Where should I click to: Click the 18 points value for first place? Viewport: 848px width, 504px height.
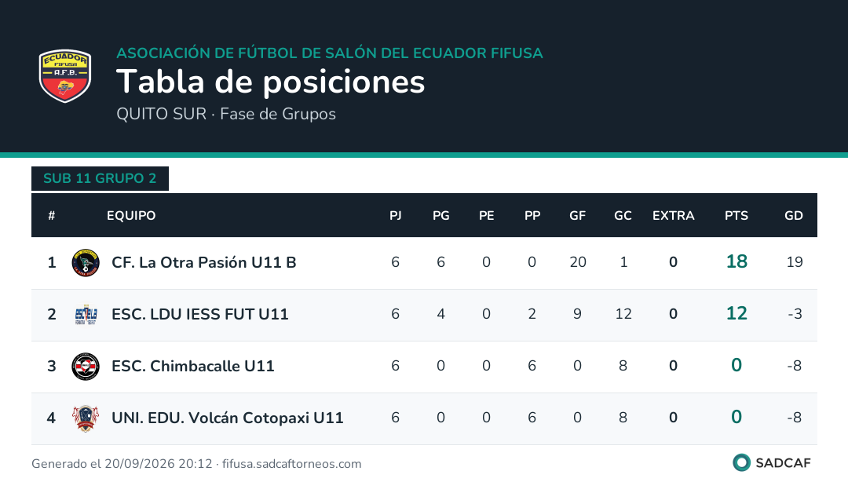pyautogui.click(x=737, y=261)
